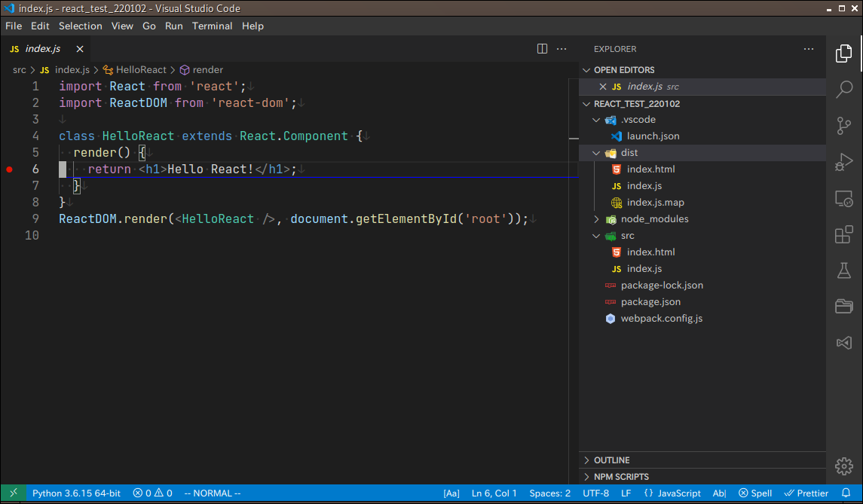Open the Run and Debug view
863x504 pixels.
tap(843, 162)
